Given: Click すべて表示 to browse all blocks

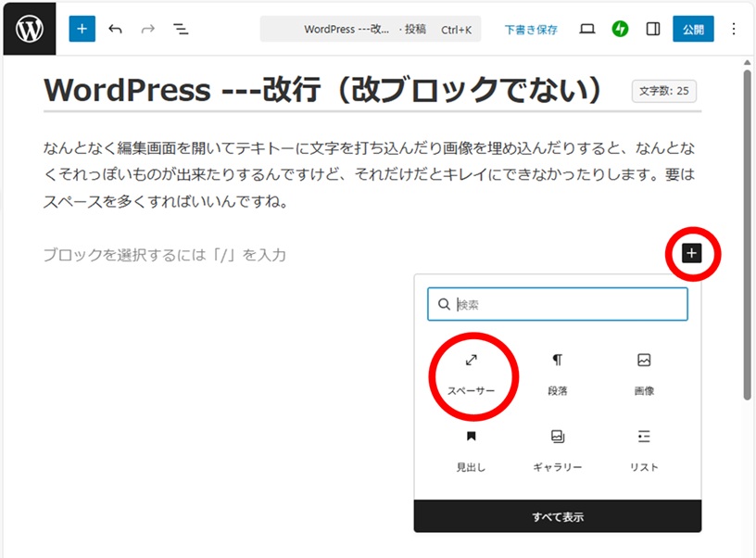Looking at the screenshot, I should coord(558,516).
